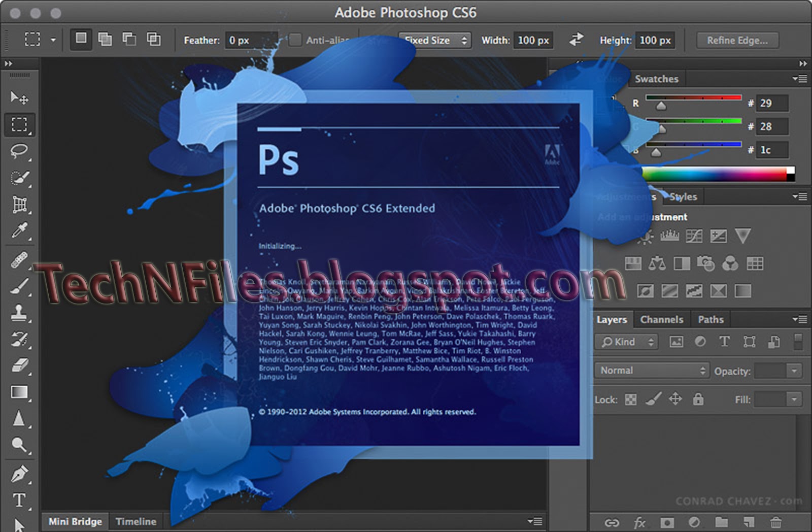Select the Gradient tool
Viewport: 812px width, 532px height.
coord(19,392)
